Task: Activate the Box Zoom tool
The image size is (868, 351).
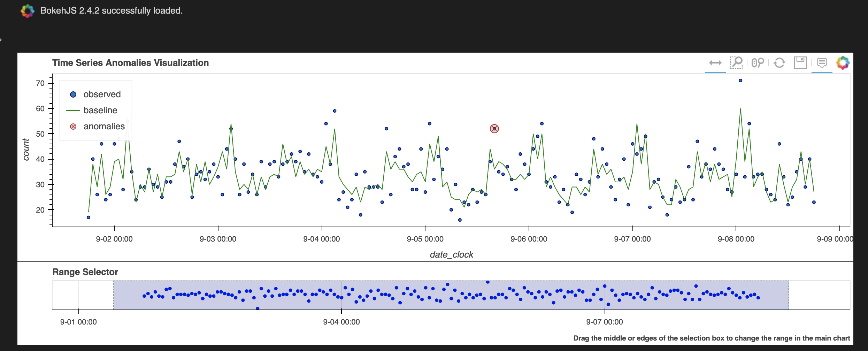Action: 736,63
